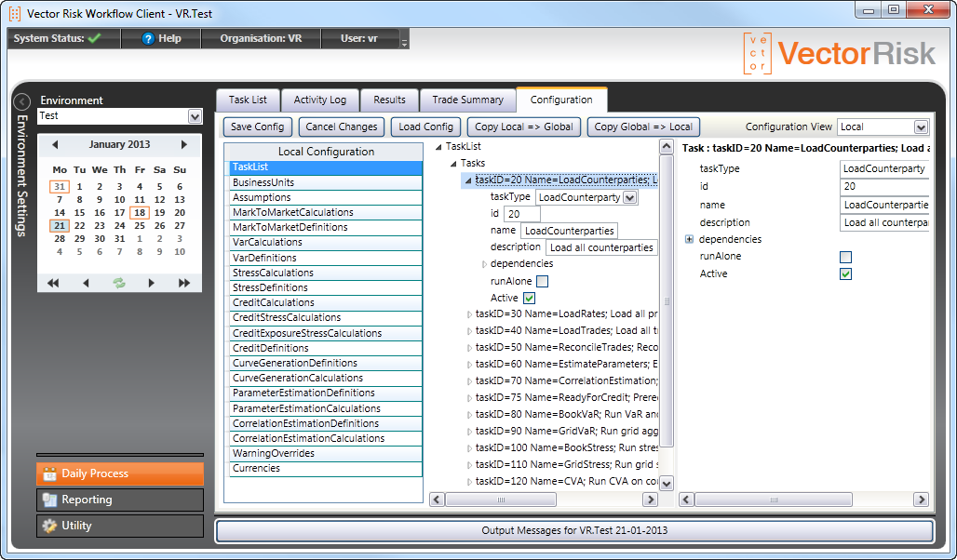Click the Reporting icon

point(49,500)
